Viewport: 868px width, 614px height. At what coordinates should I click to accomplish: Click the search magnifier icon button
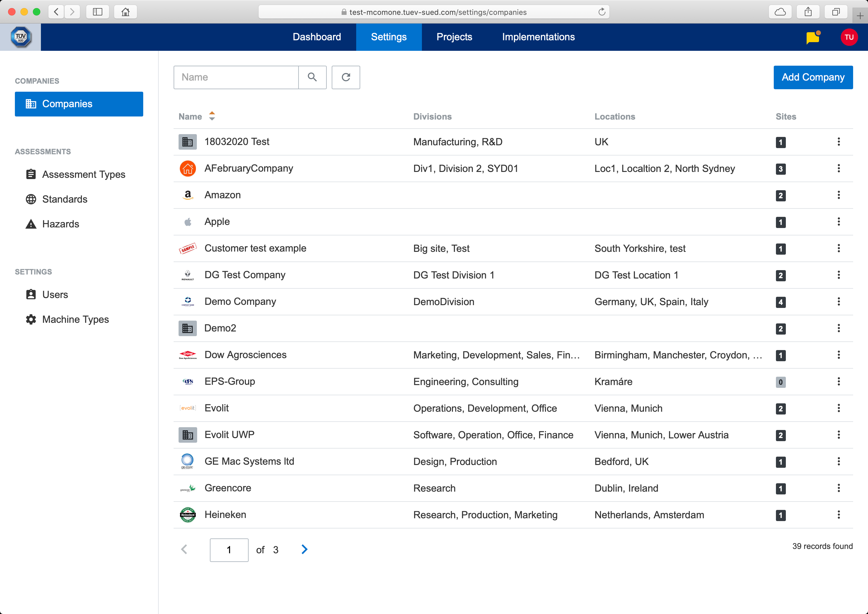click(x=312, y=77)
